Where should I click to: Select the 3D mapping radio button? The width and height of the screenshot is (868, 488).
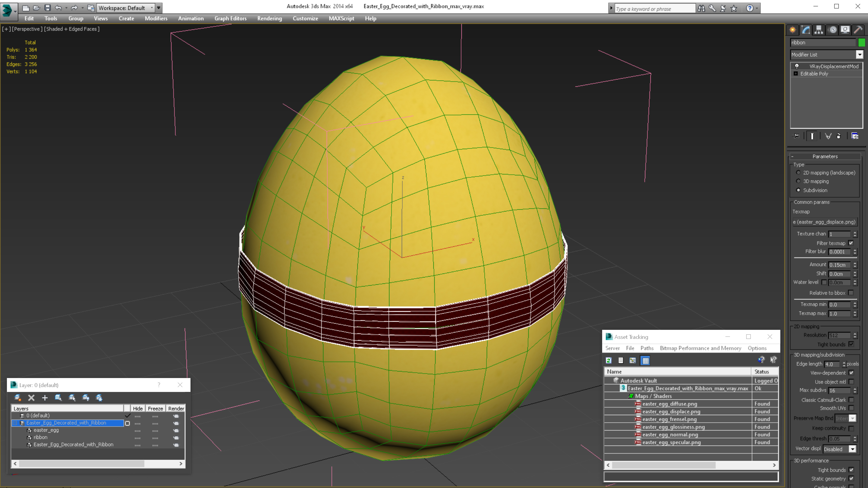798,181
